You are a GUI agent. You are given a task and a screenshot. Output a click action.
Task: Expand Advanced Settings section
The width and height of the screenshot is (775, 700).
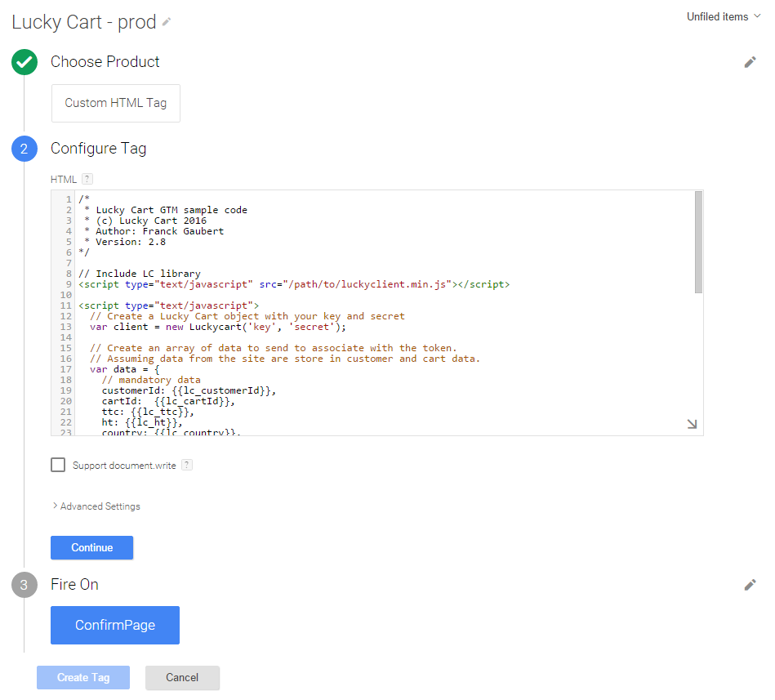(x=96, y=506)
